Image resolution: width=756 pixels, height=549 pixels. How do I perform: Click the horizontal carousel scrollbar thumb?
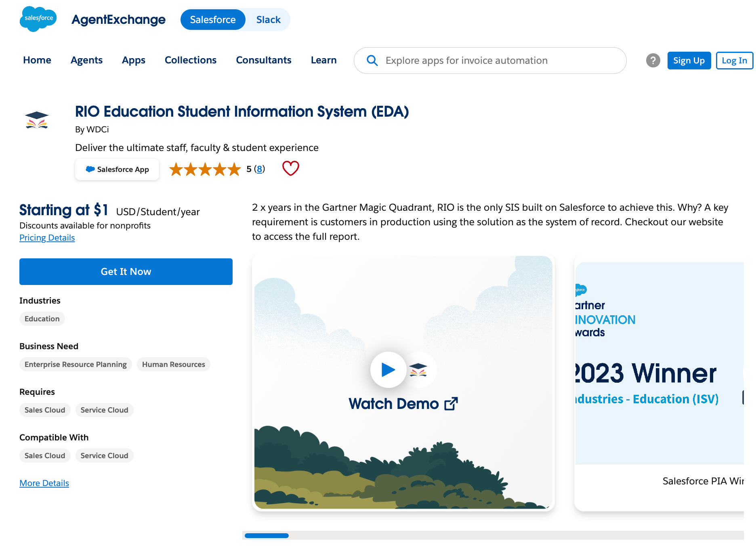pyautogui.click(x=267, y=536)
